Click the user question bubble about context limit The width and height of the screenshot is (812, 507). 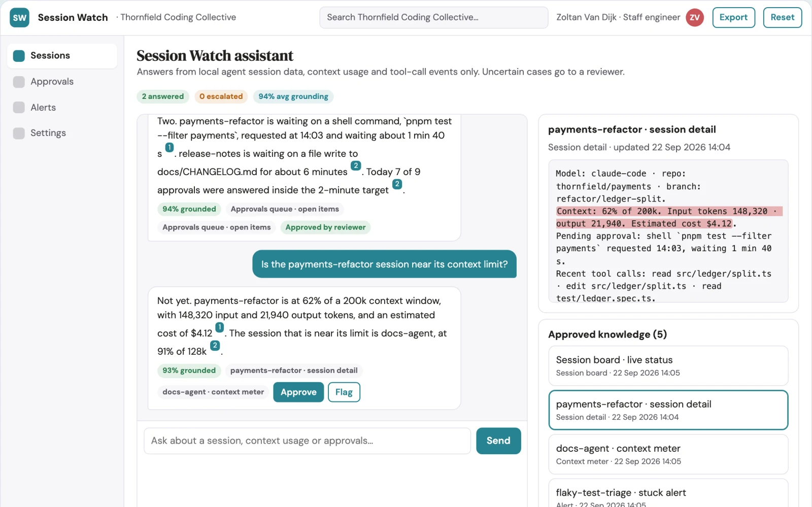coord(384,264)
